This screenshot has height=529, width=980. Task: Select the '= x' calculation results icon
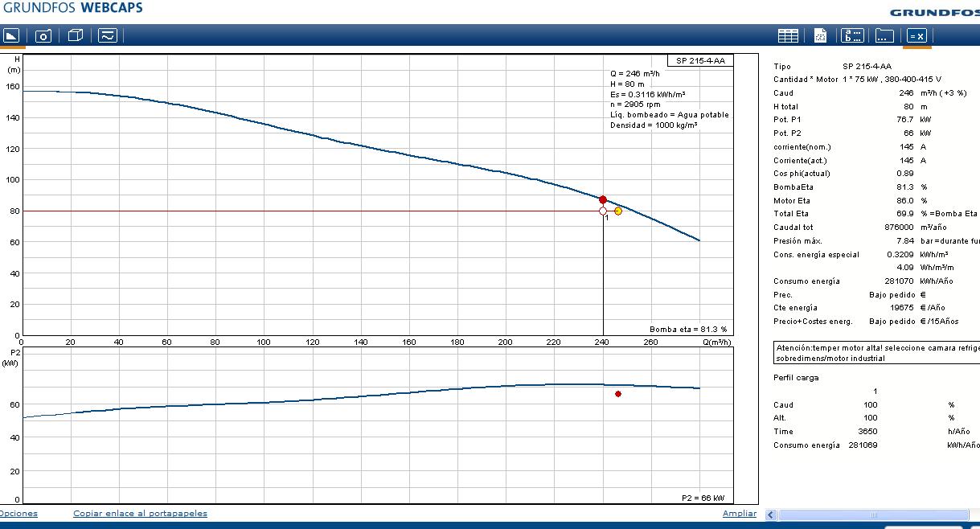tap(916, 35)
